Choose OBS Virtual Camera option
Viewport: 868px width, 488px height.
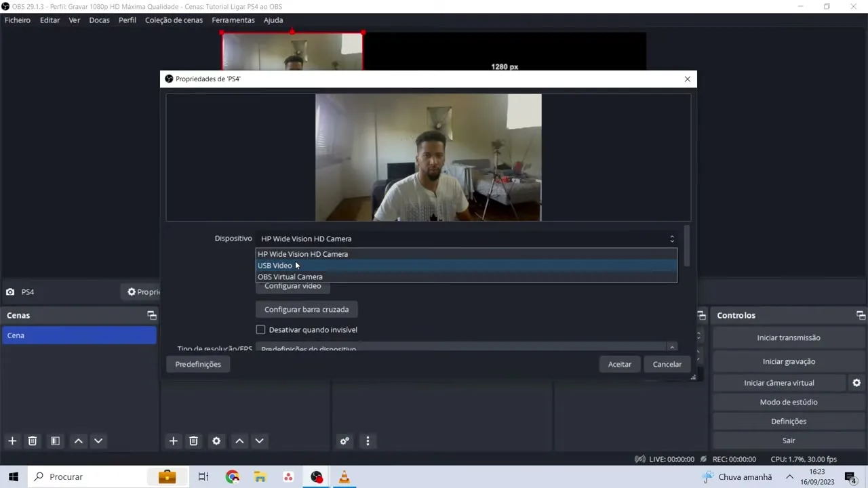click(466, 277)
